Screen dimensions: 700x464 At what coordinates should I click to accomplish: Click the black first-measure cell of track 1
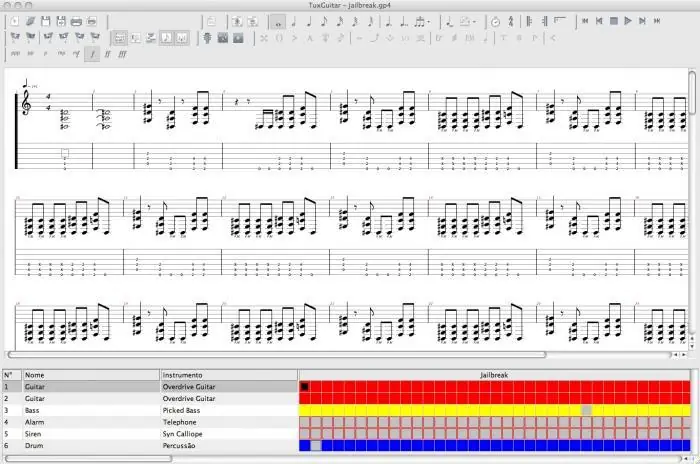coord(304,387)
